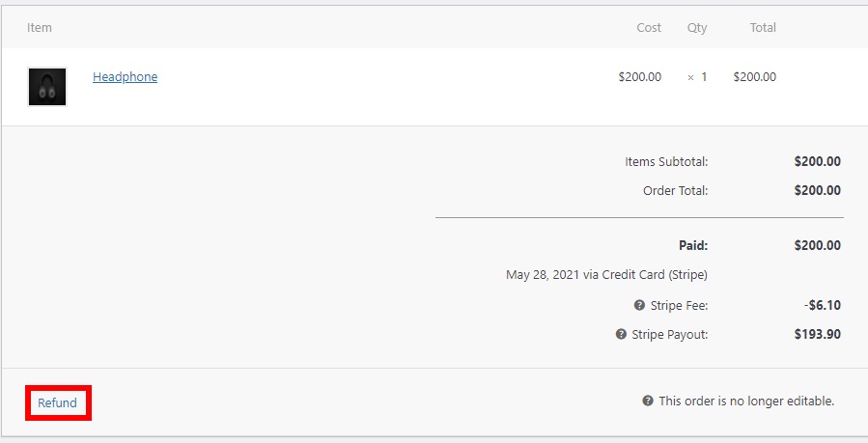Click the Total column header
The image size is (868, 443).
(763, 27)
